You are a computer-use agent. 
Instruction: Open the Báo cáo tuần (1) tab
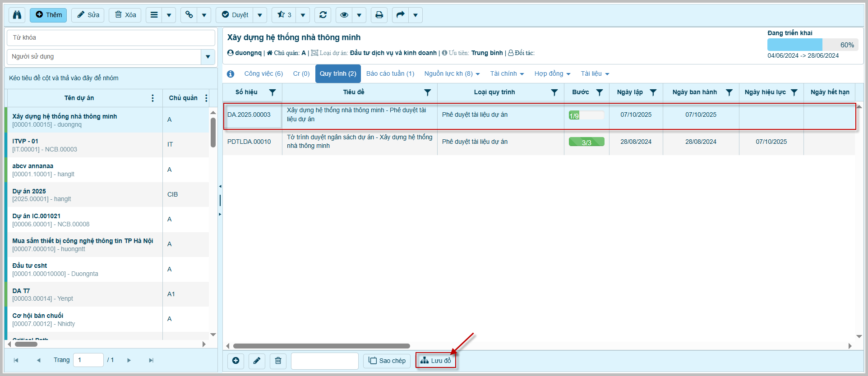(x=390, y=74)
